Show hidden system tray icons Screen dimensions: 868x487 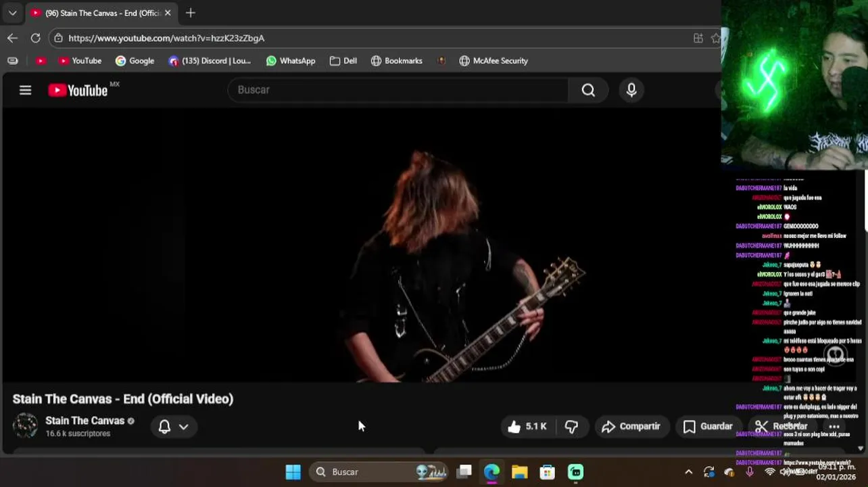click(688, 472)
